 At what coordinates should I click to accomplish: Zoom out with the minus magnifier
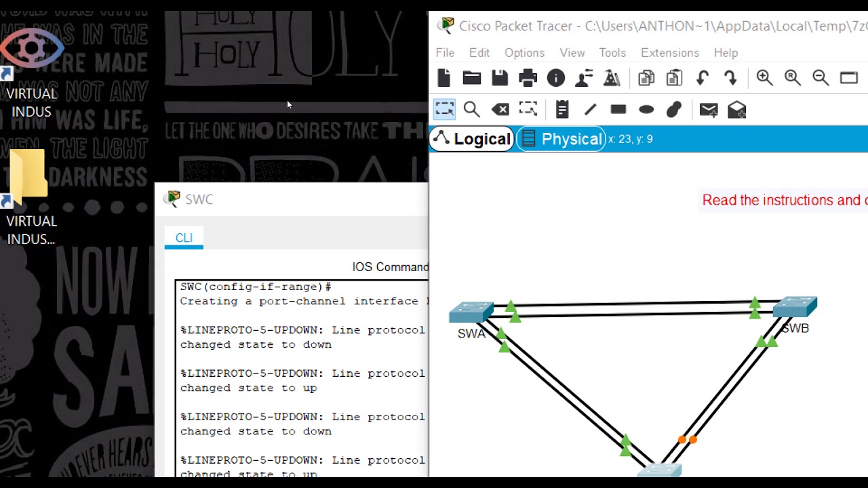821,78
